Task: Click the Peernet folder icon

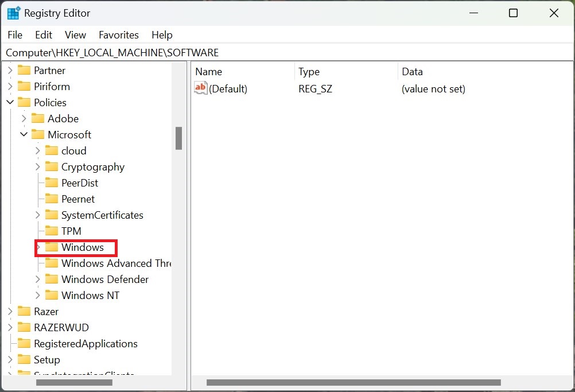Action: click(x=52, y=199)
